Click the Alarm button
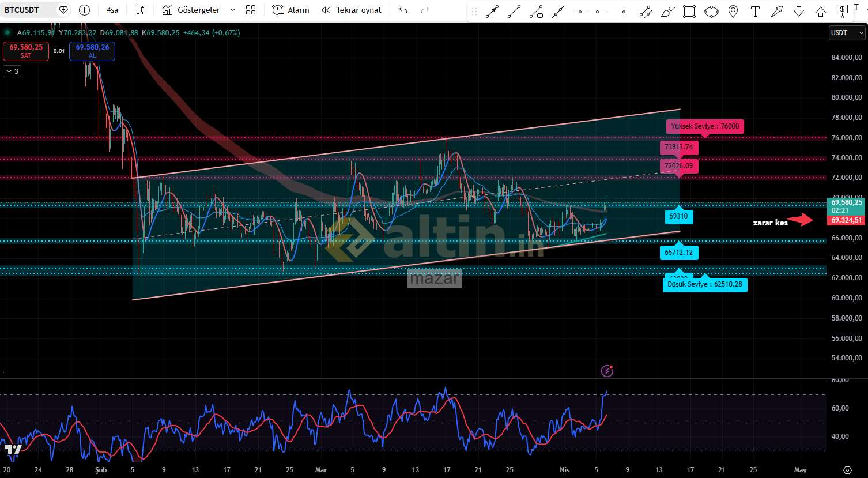The width and height of the screenshot is (868, 478). point(290,10)
